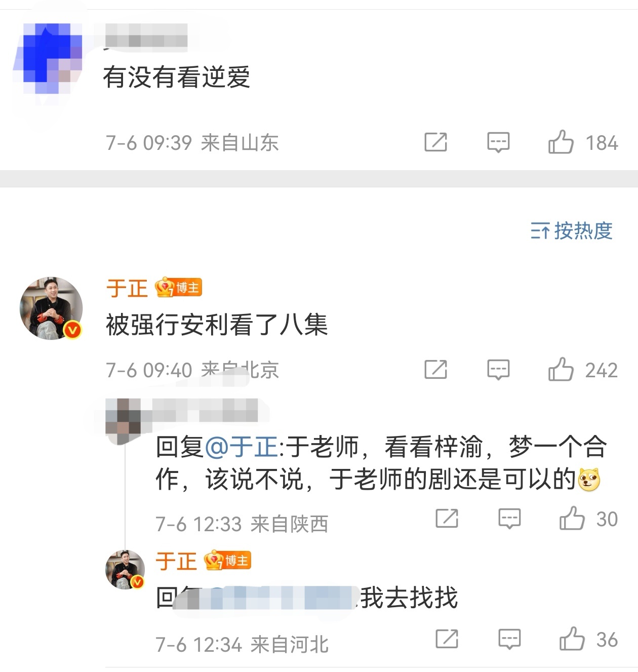Repost the 有没有看逆爱 comment

click(x=435, y=142)
